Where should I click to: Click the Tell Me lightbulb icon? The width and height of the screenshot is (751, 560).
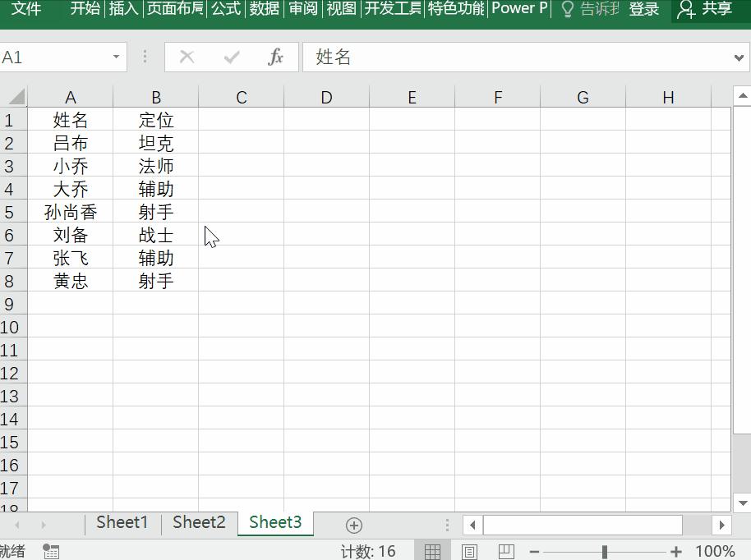[567, 9]
